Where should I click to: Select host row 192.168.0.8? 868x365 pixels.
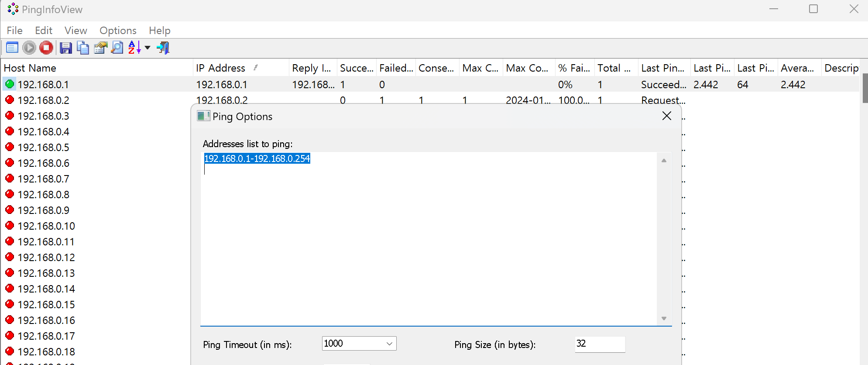point(43,194)
